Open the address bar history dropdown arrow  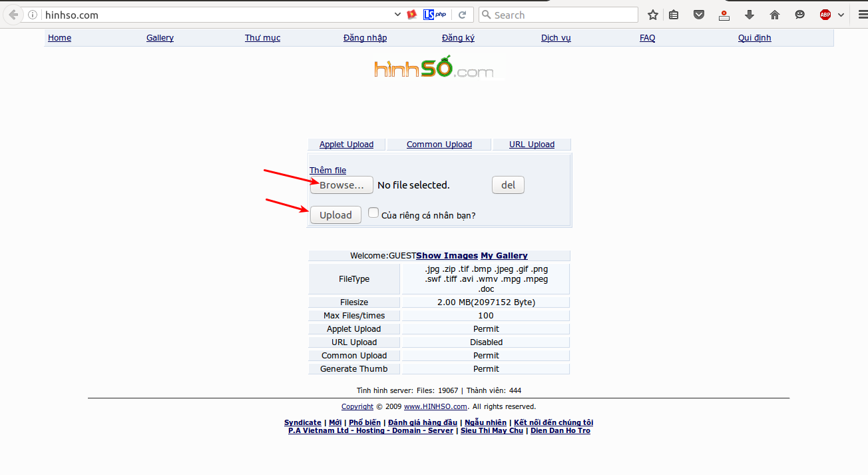click(398, 15)
